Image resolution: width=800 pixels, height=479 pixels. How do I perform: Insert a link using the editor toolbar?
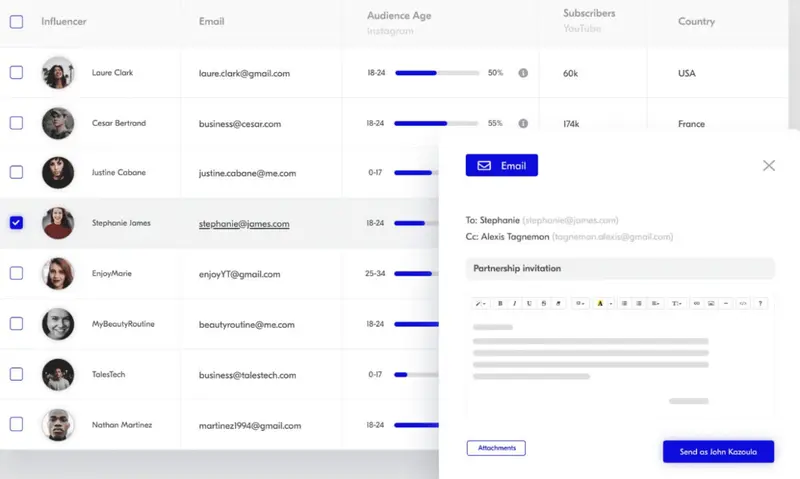click(x=696, y=303)
